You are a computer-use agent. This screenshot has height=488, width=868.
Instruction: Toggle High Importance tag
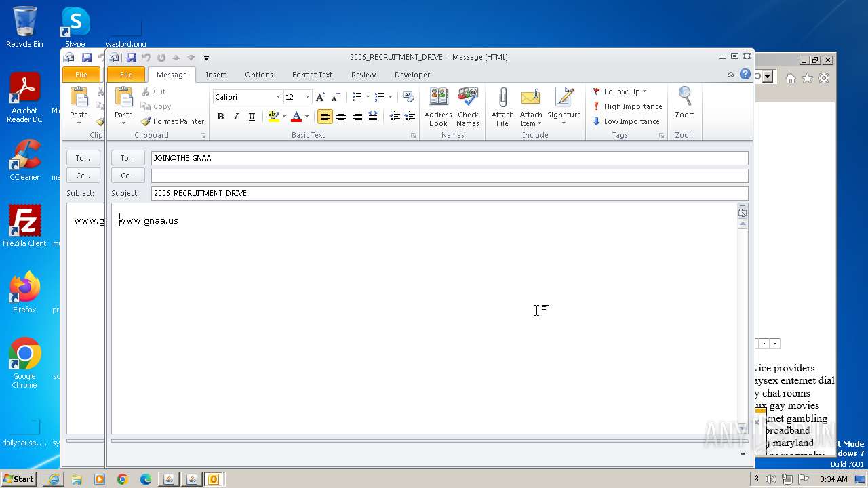627,106
